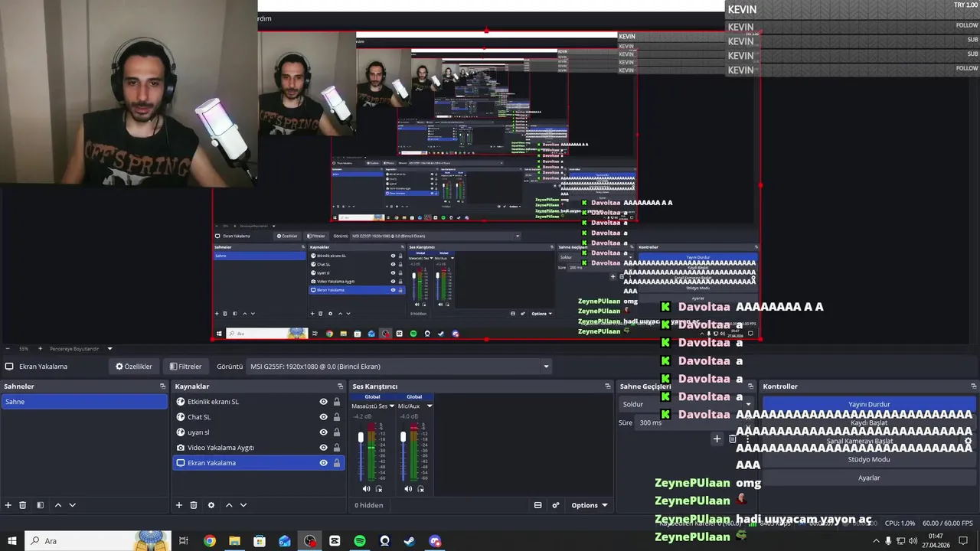Click Stüdyo Modu button

point(869,459)
